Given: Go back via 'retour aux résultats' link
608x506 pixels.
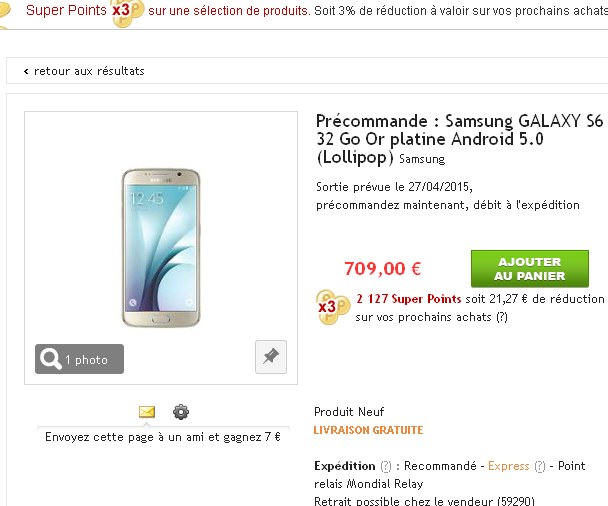Looking at the screenshot, I should point(84,71).
